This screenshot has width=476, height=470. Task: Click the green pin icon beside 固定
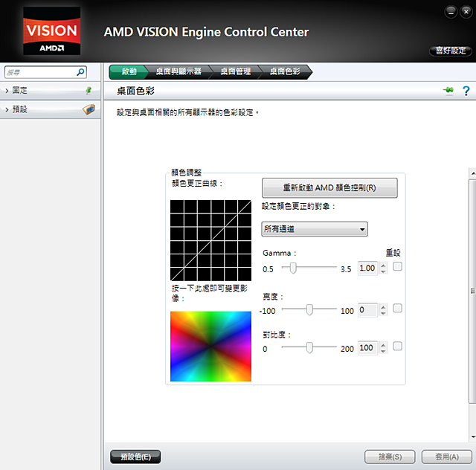[89, 91]
